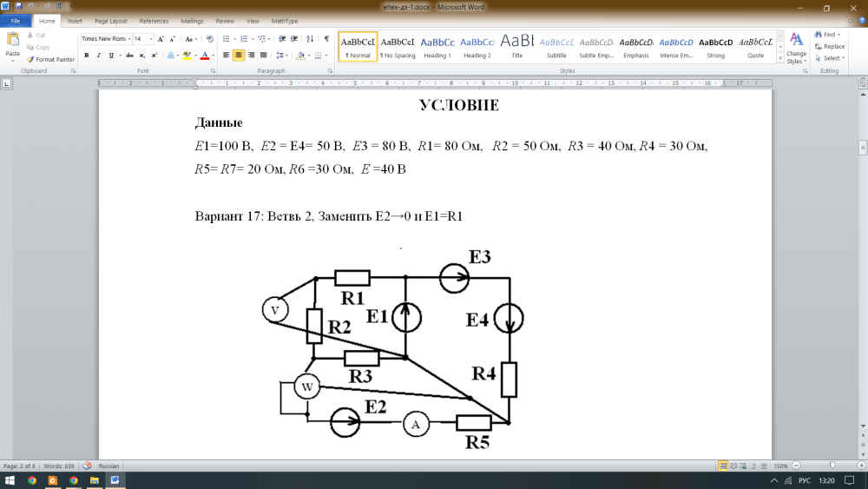This screenshot has height=489, width=868.
Task: Click the Clear Formatting icon
Action: pos(210,39)
